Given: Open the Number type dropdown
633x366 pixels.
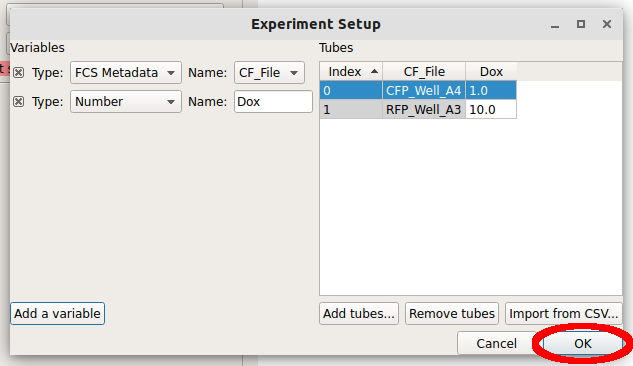Looking at the screenshot, I should tap(126, 102).
